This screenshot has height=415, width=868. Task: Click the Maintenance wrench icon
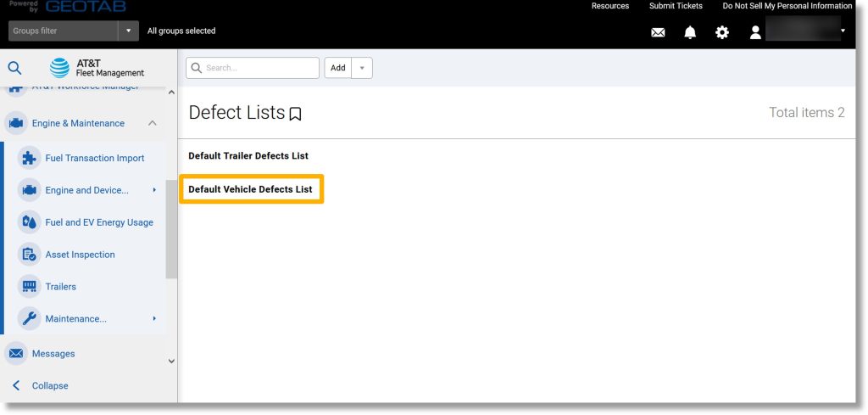(29, 318)
